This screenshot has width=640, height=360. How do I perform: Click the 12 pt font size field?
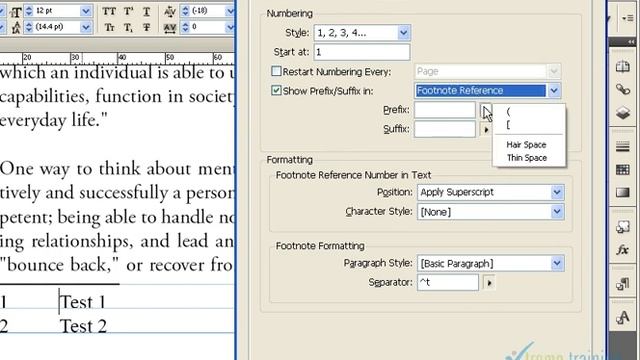click(56, 11)
